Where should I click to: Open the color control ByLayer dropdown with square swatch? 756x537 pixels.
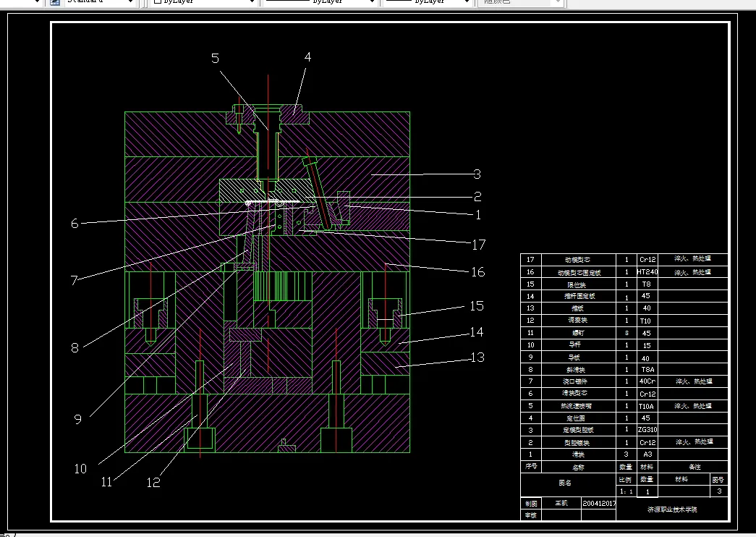pos(203,2)
